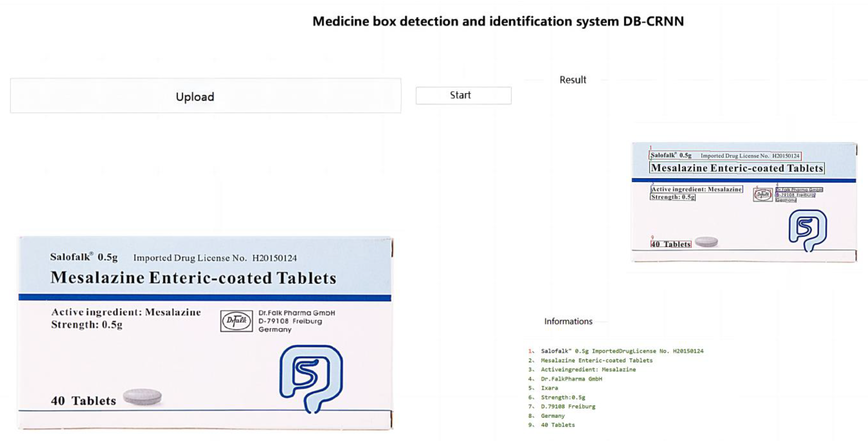The width and height of the screenshot is (868, 441).
Task: Click the detected 'Strength: 0.5g' box in result
Action: (x=673, y=197)
